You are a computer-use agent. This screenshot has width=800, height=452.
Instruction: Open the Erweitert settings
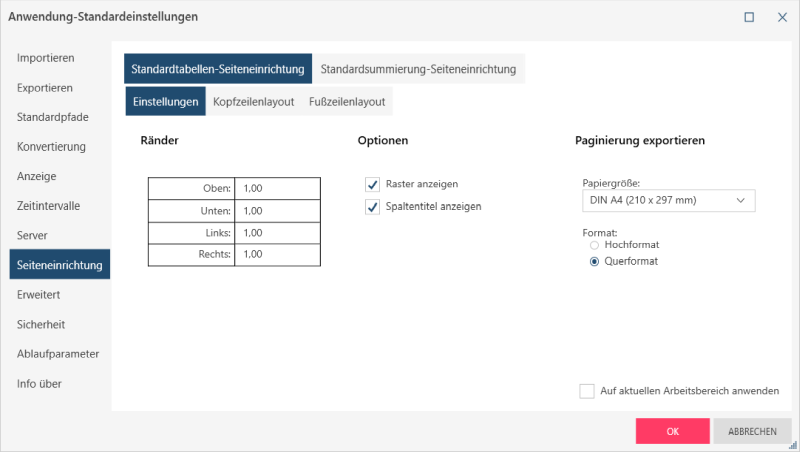pos(38,295)
